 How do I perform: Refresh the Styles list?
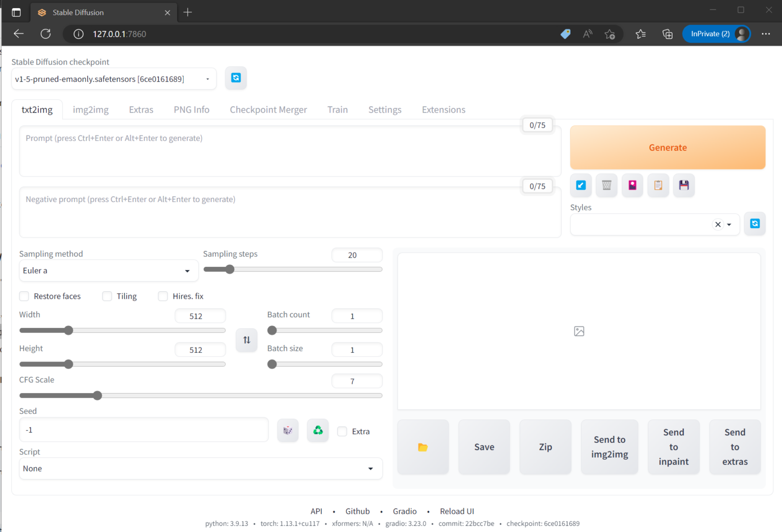pyautogui.click(x=755, y=223)
